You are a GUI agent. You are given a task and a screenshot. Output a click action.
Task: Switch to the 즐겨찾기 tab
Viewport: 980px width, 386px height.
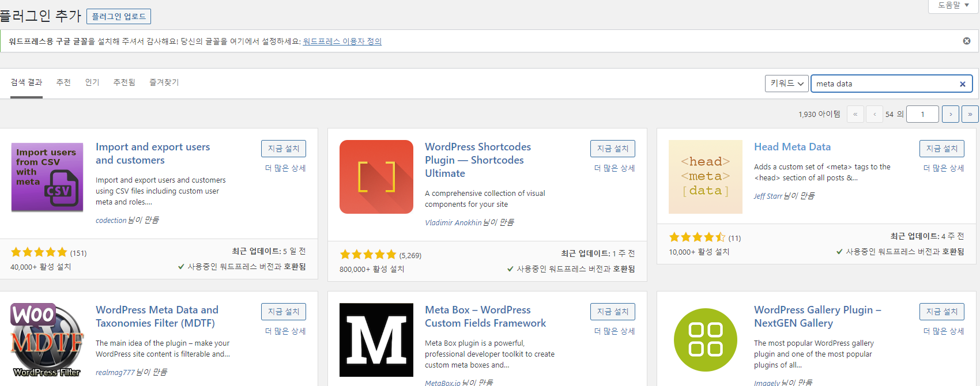[164, 83]
